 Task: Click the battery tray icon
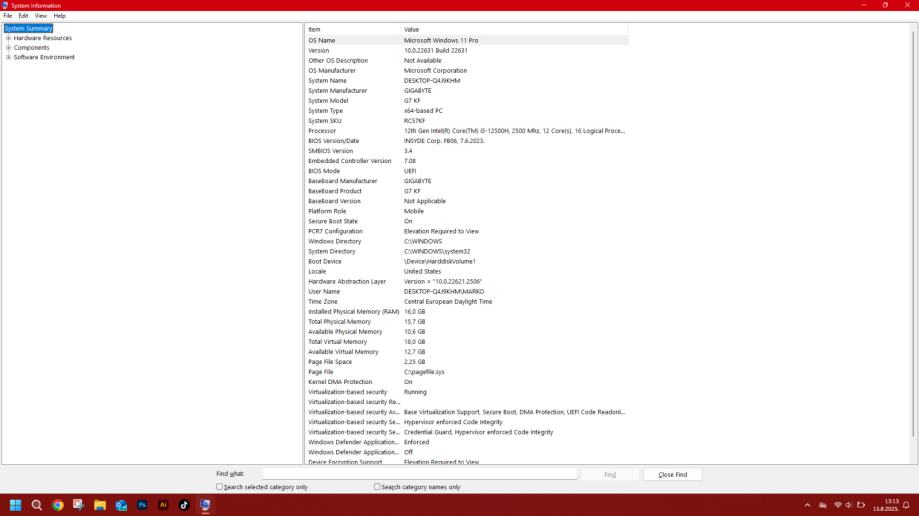pos(860,505)
